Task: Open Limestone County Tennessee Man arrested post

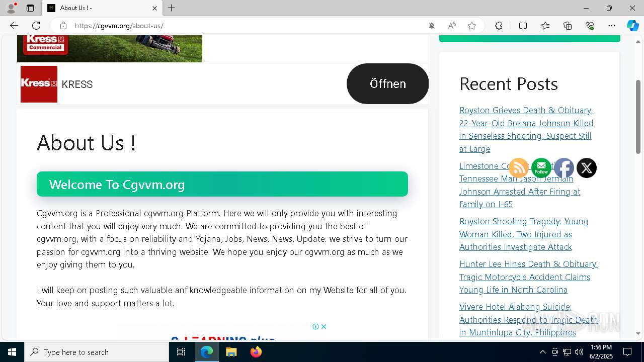Action: (x=520, y=185)
